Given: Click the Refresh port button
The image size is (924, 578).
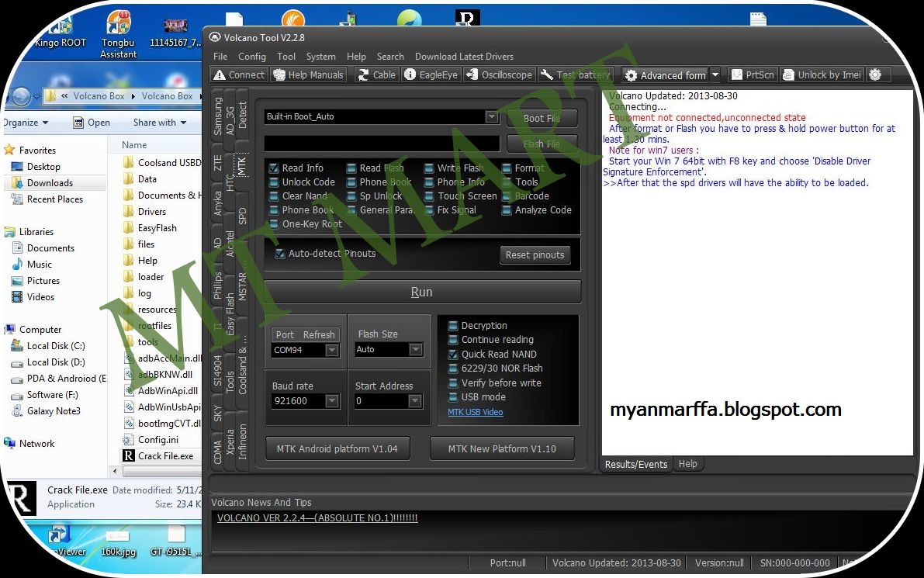Looking at the screenshot, I should point(319,334).
